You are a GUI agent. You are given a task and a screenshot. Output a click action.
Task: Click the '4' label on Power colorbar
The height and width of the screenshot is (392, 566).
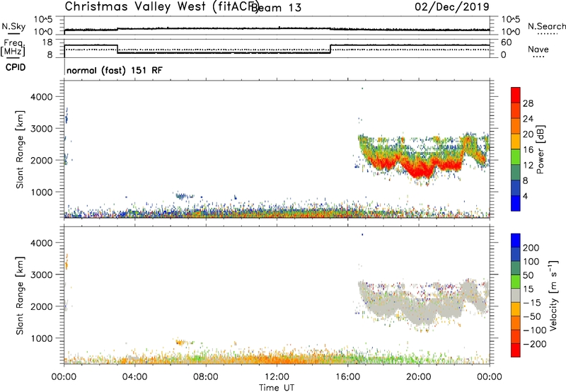click(x=526, y=196)
